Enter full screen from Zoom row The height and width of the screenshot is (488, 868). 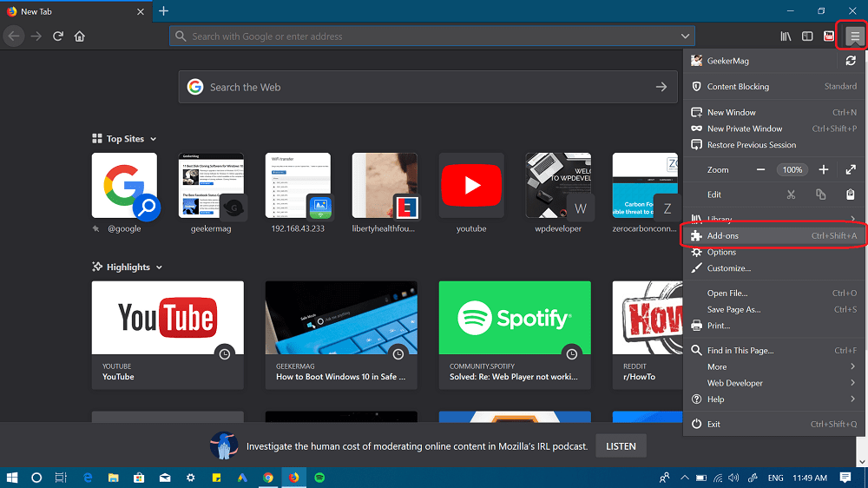tap(851, 170)
